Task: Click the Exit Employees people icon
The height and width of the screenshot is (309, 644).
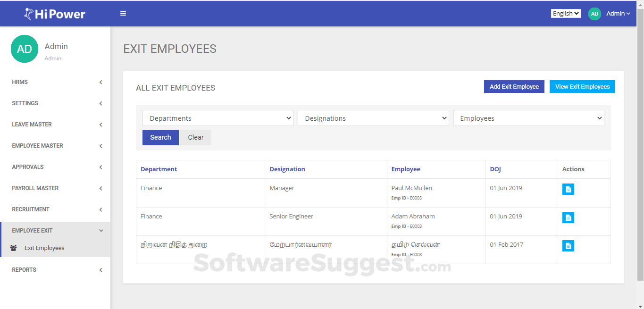Action: tap(13, 248)
